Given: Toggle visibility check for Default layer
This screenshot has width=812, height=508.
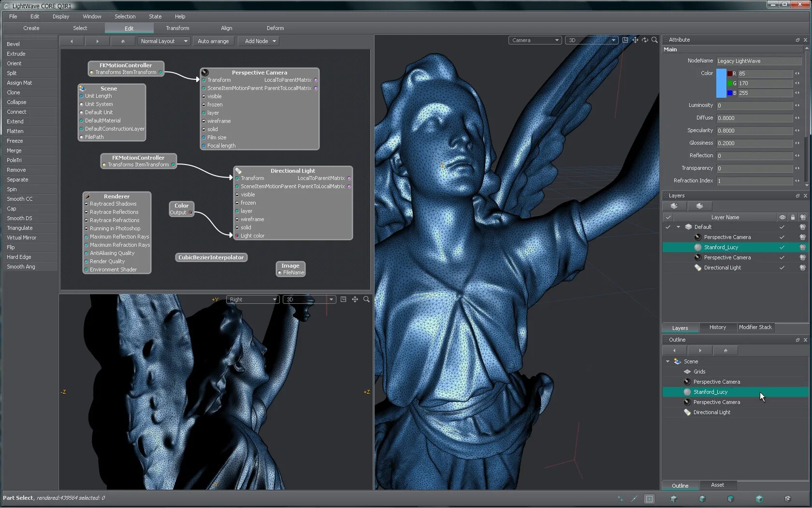Looking at the screenshot, I should coord(782,227).
